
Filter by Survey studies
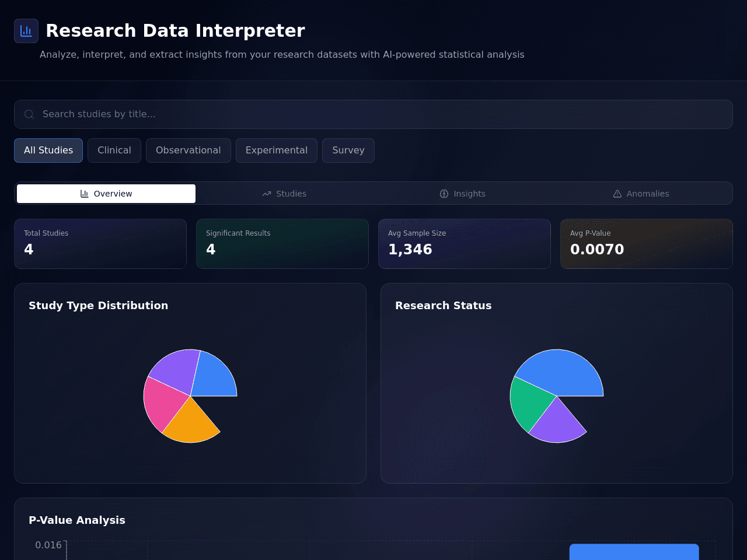pyautogui.click(x=348, y=150)
